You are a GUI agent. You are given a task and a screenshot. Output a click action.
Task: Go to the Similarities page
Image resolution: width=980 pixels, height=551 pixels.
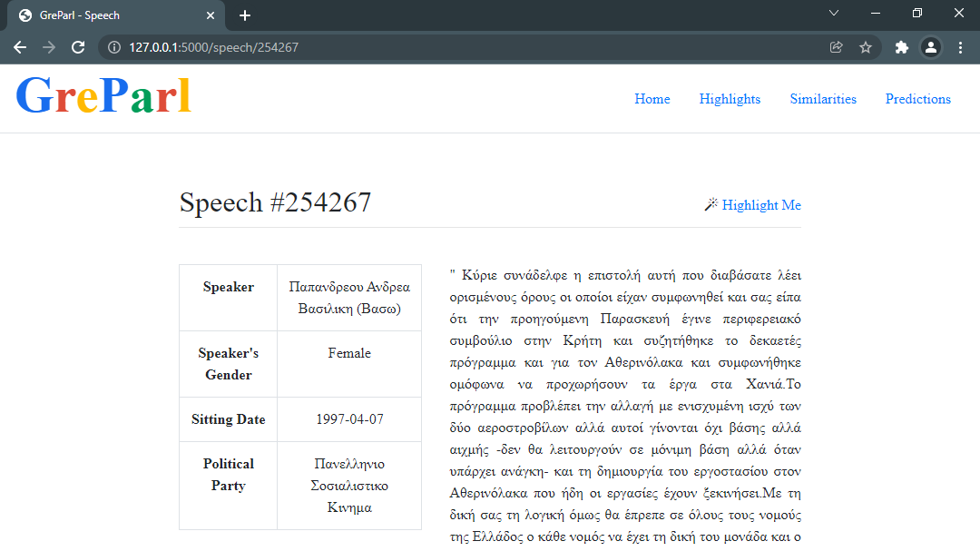coord(822,99)
